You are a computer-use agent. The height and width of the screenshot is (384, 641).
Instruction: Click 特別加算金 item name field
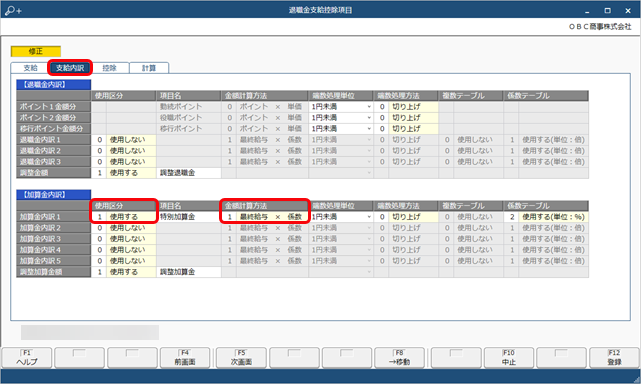[189, 217]
